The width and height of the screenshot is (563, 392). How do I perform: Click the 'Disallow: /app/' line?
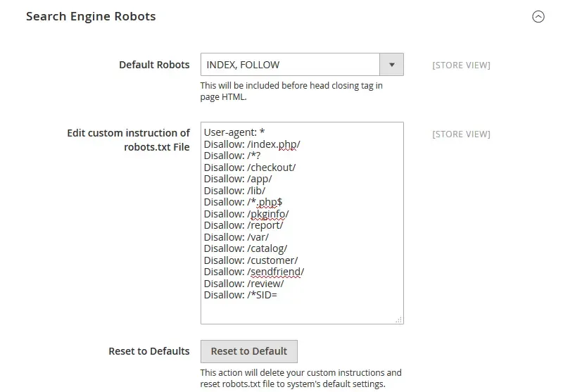click(238, 179)
